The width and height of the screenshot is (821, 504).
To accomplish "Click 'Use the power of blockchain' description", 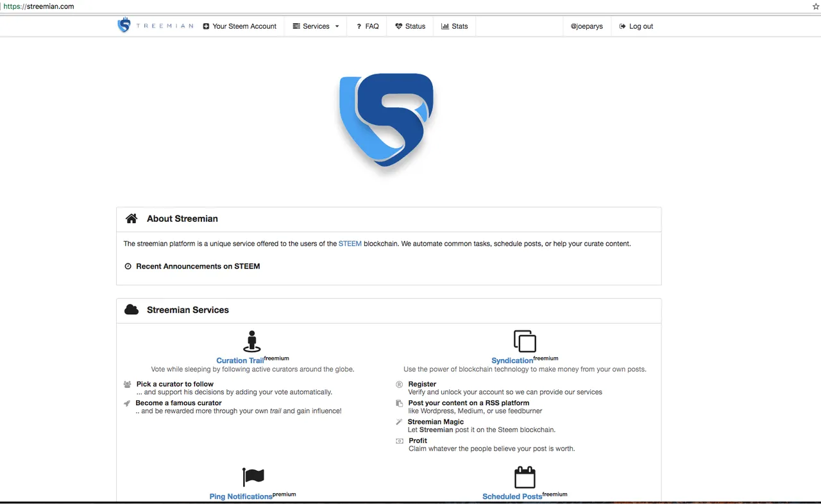I will tap(525, 369).
